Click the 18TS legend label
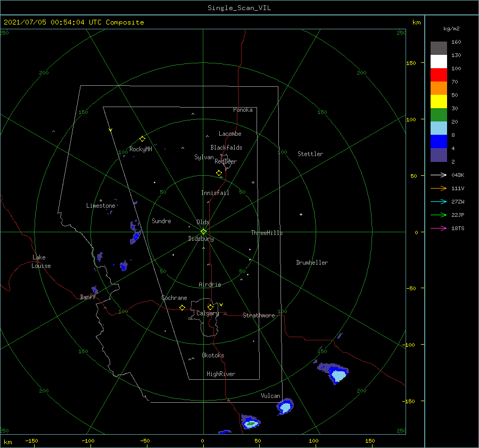The width and height of the screenshot is (479, 448). [458, 228]
